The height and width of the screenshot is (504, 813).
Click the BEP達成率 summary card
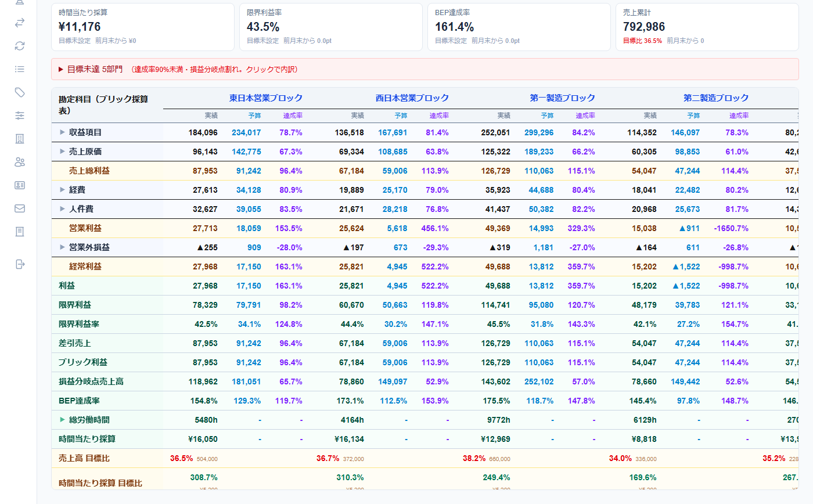tap(519, 27)
